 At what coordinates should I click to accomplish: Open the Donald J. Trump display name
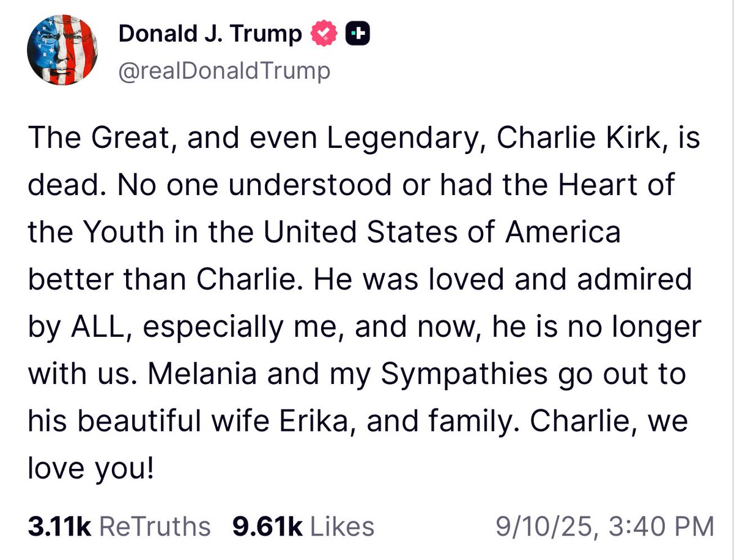click(210, 34)
